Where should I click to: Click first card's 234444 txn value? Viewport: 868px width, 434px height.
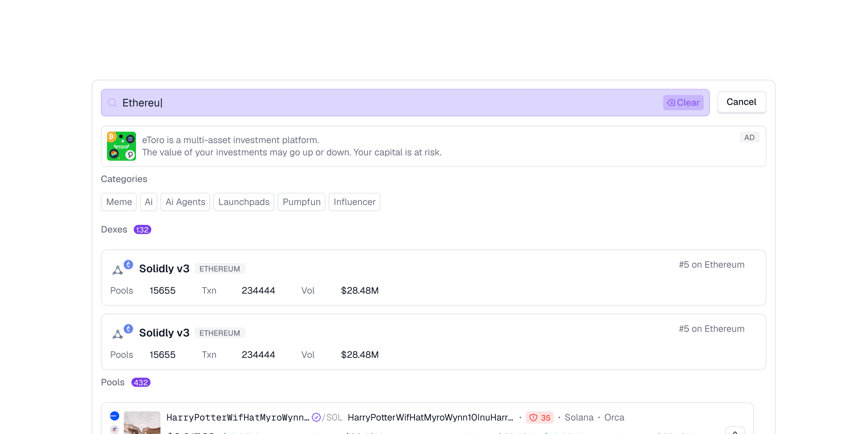pos(258,291)
